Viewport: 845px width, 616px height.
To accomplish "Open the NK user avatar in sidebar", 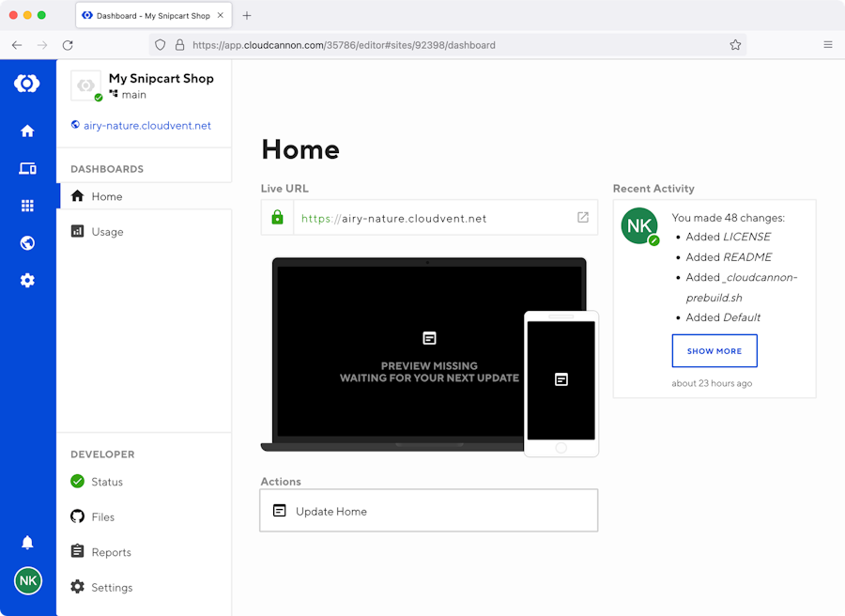I will [x=28, y=580].
